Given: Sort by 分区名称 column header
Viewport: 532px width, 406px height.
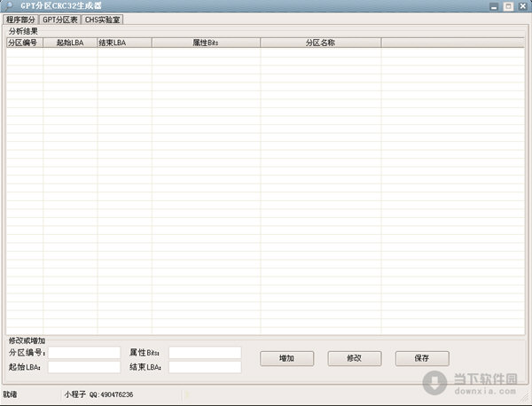Looking at the screenshot, I should tap(321, 43).
